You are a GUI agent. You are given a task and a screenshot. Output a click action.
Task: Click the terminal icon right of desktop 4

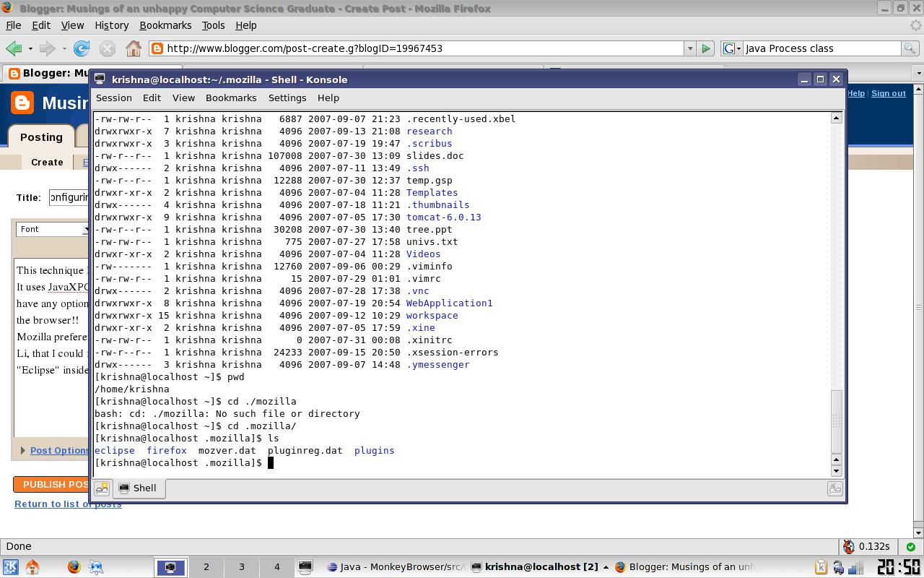click(x=305, y=567)
